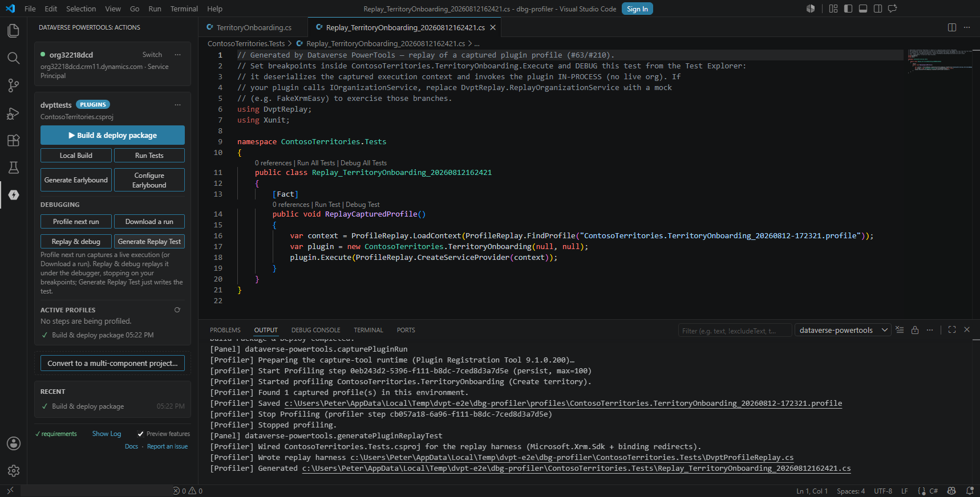Close the bottom panel
This screenshot has width=980, height=497.
[x=967, y=330]
